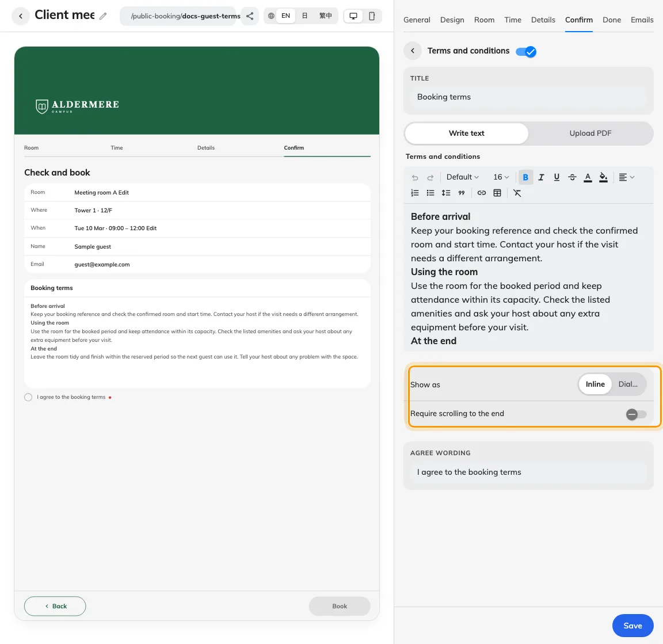Redo the editor change
The width and height of the screenshot is (663, 644).
(430, 178)
